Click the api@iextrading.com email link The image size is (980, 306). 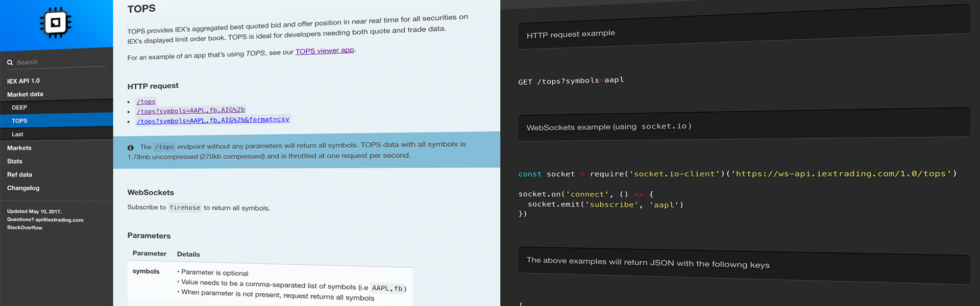coord(59,220)
